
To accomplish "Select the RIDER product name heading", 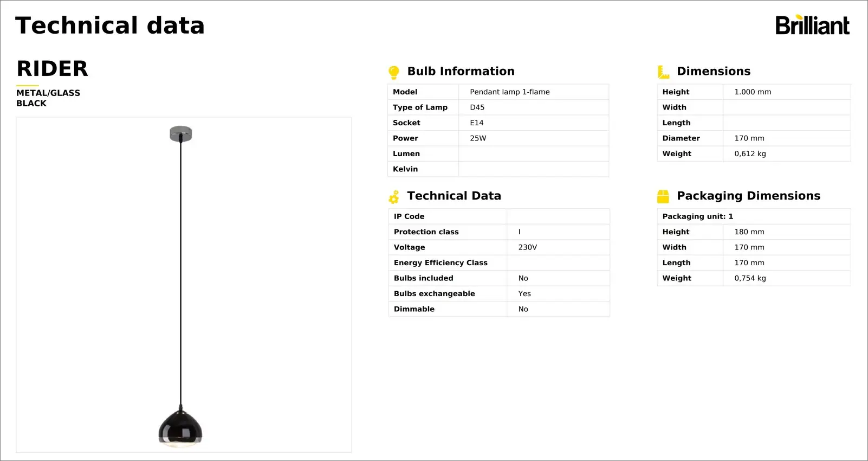I will [x=53, y=69].
